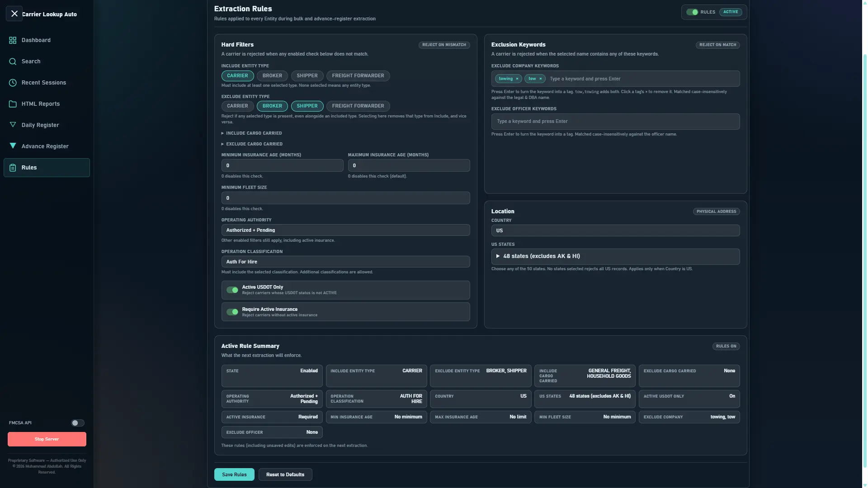The width and height of the screenshot is (868, 488).
Task: Click the PHYSICAL ADDRESS badge
Action: (716, 211)
